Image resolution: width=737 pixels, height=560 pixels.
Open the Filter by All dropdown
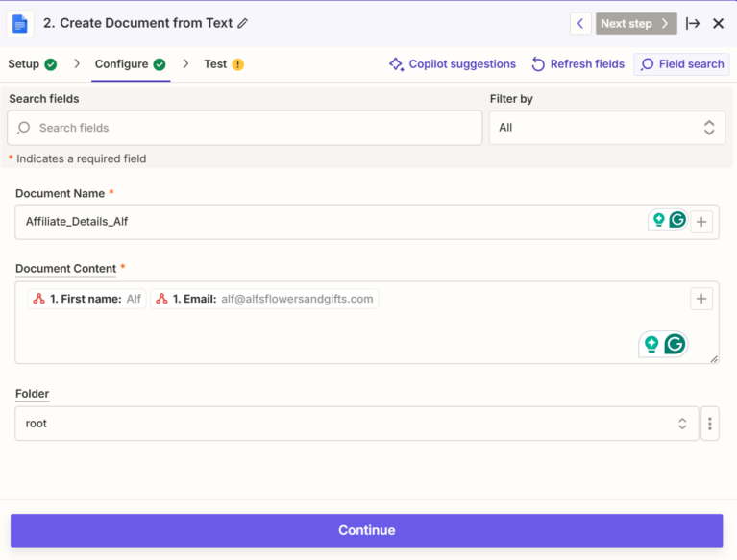pyautogui.click(x=607, y=128)
